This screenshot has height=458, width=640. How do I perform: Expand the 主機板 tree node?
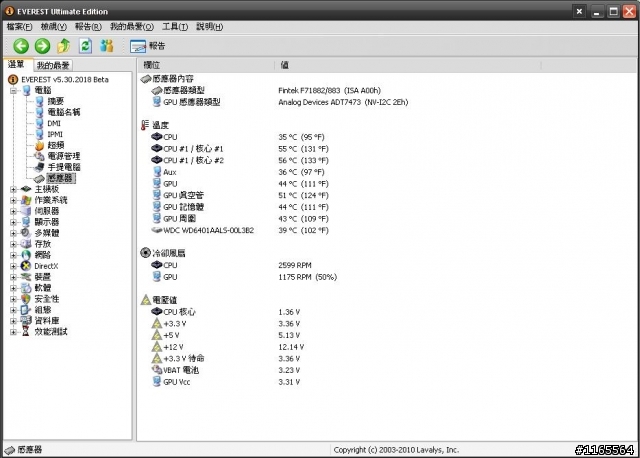pyautogui.click(x=13, y=189)
